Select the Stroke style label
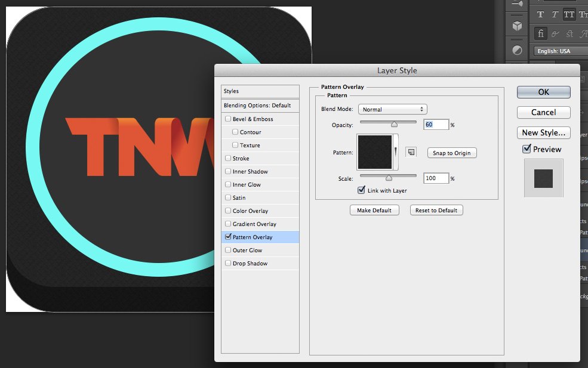This screenshot has width=588, height=368. point(241,159)
